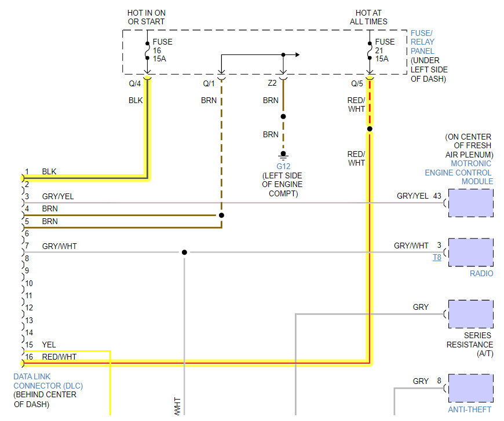Click the "HOT IN ON OR START" label
Screen dimensions: 504x421
pyautogui.click(x=146, y=17)
